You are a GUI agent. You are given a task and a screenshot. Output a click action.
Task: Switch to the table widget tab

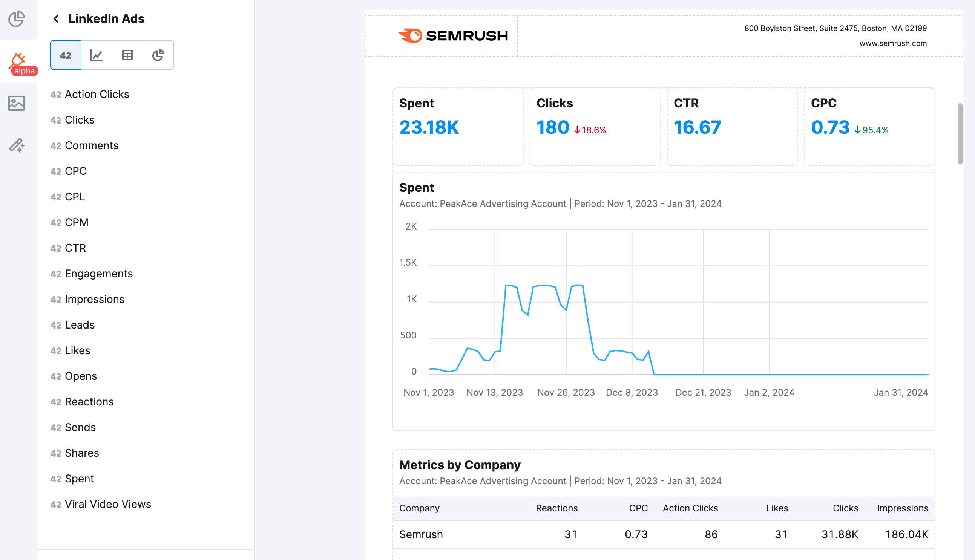(x=127, y=55)
